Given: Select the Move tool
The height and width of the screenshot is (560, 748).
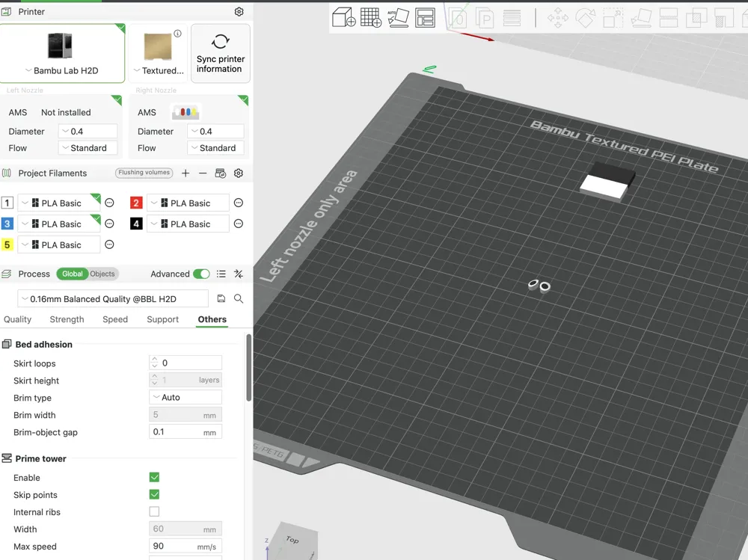Looking at the screenshot, I should [558, 19].
